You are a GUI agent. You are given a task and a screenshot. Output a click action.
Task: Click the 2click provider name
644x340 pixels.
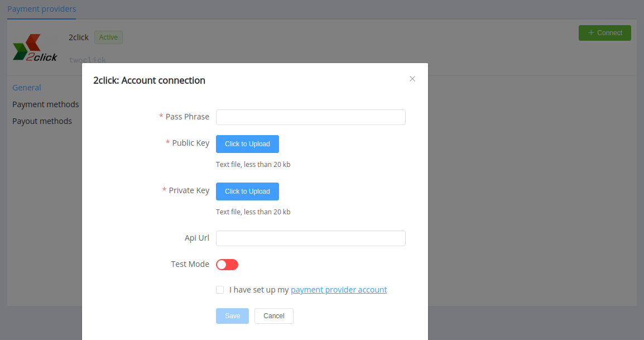pyautogui.click(x=79, y=37)
